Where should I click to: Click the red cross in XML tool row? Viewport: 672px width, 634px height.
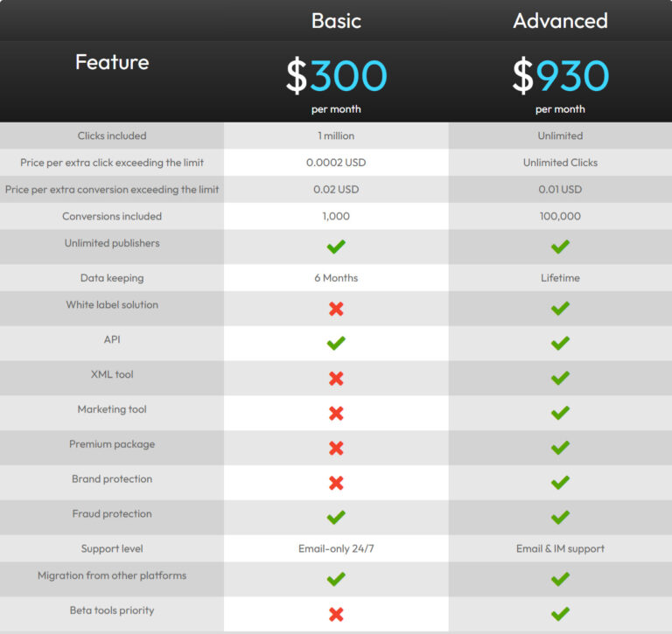(336, 379)
